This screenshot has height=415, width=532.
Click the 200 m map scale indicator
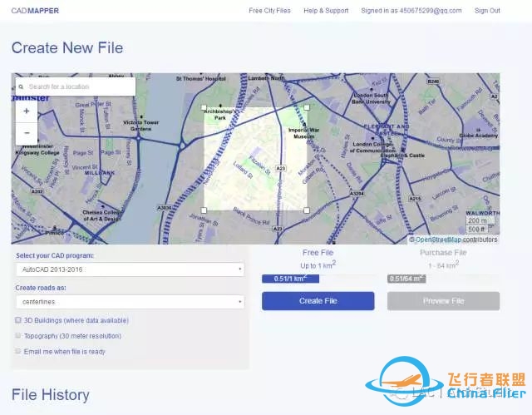coord(478,220)
